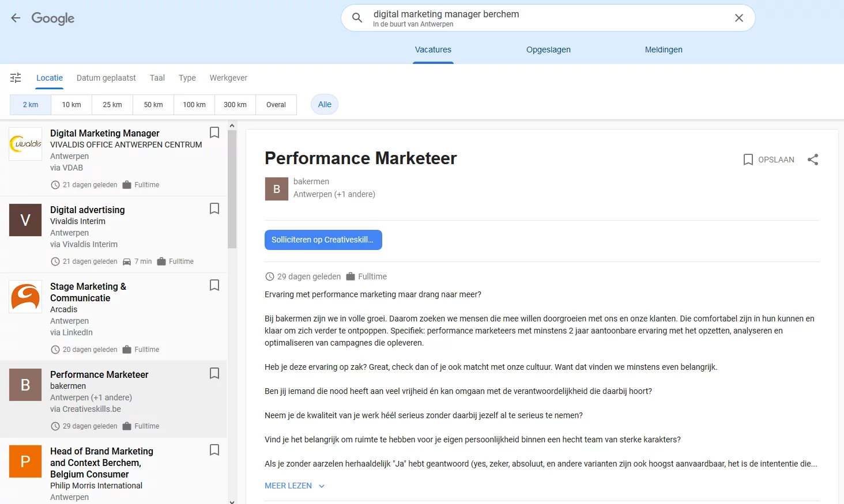Open Stage Marketing & Communicatie listing
844x504 pixels.
pyautogui.click(x=114, y=317)
